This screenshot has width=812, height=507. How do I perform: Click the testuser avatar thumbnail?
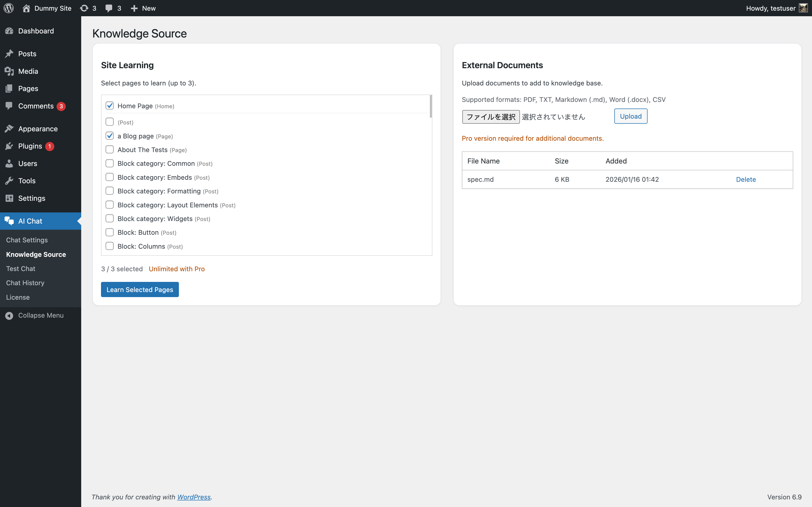click(803, 8)
